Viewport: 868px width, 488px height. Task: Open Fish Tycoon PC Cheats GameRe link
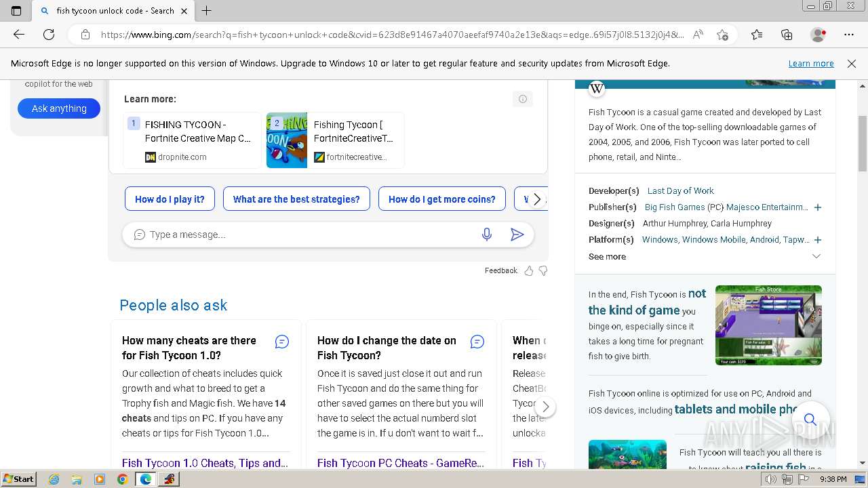[401, 463]
